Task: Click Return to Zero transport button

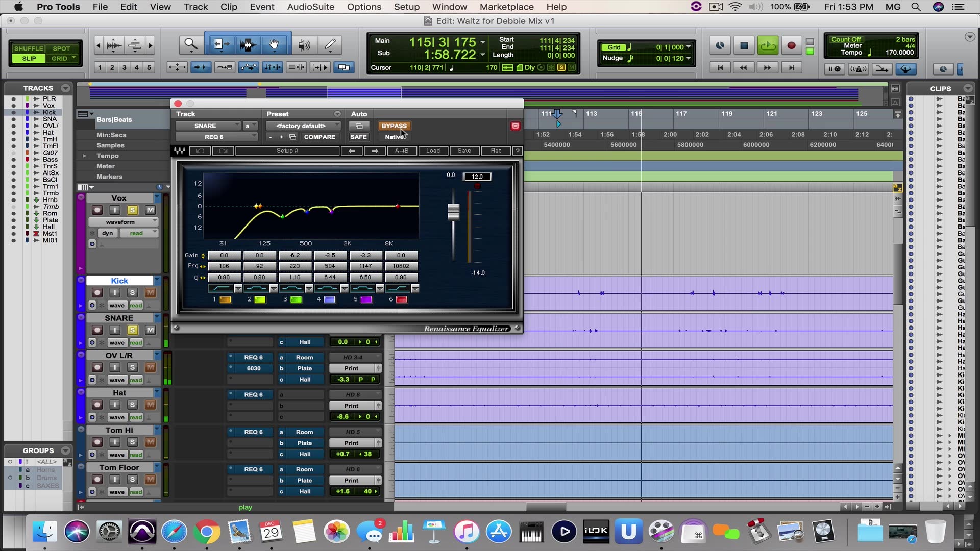Action: 720,68
